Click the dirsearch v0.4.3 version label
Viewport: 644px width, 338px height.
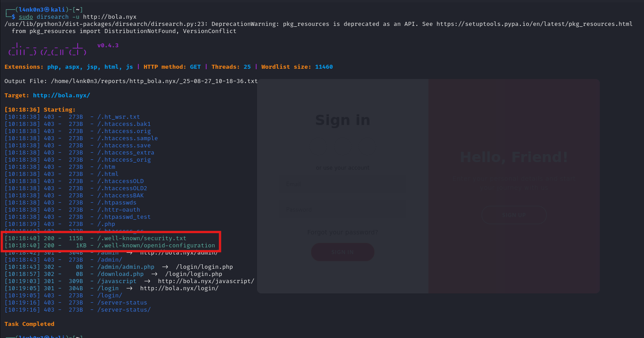click(108, 46)
